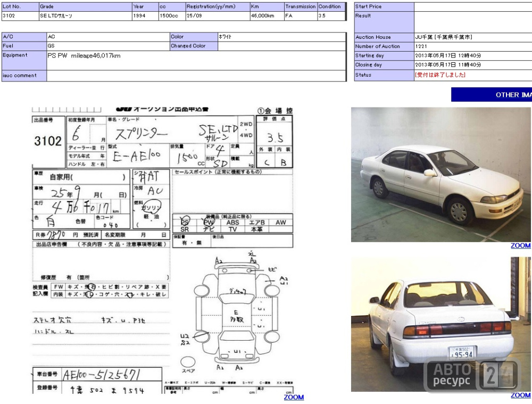Click the Start Price label

369,6
